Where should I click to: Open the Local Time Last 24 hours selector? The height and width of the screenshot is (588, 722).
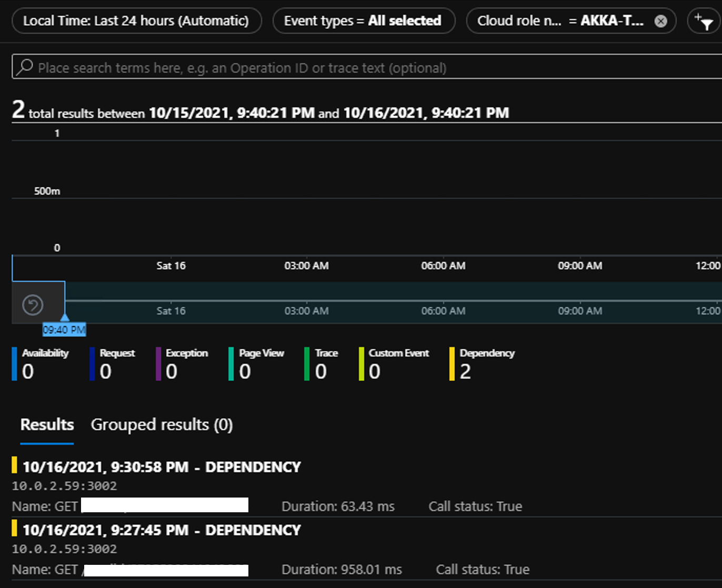136,21
